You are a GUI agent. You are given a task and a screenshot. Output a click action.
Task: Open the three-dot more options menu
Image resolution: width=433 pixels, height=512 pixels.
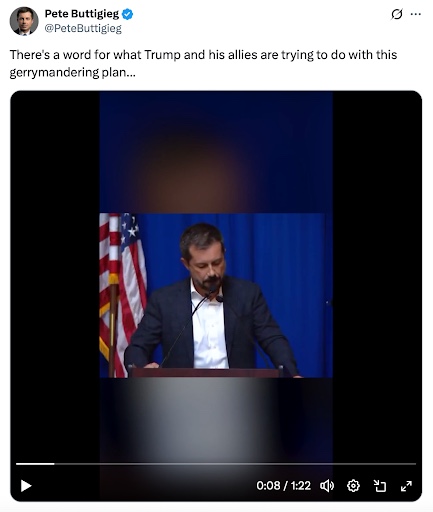415,14
